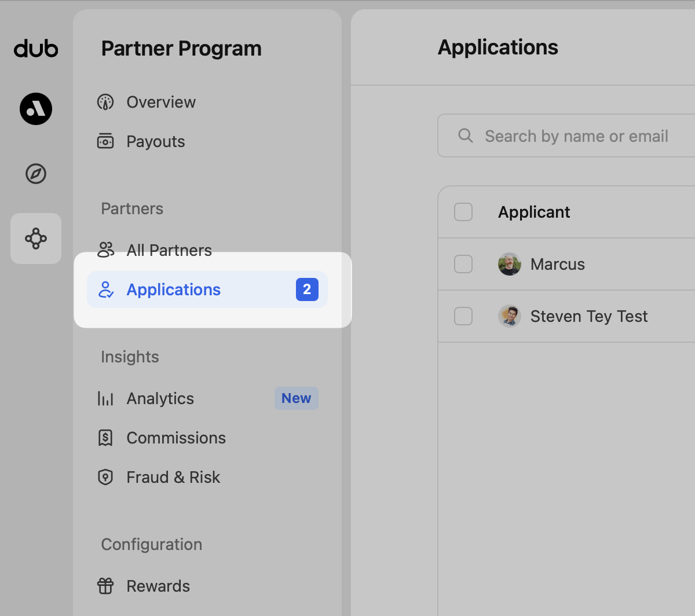Viewport: 695px width, 616px height.
Task: Click the Applications user-check icon
Action: [105, 289]
